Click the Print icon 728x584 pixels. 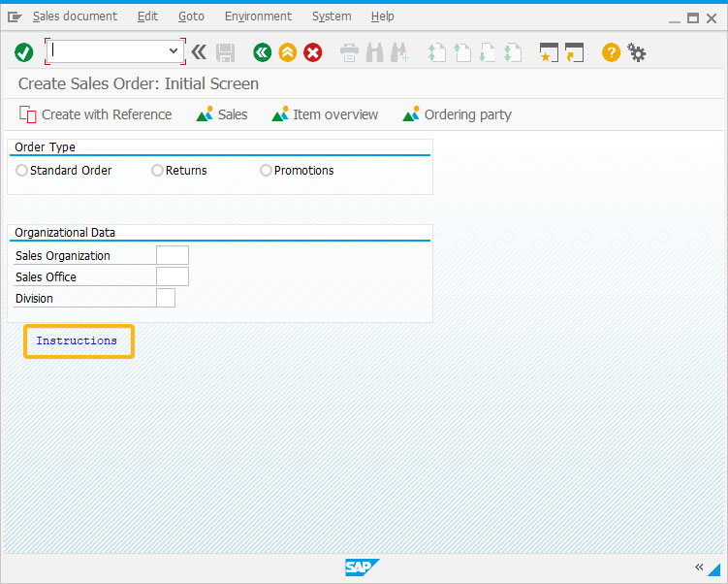pos(349,52)
